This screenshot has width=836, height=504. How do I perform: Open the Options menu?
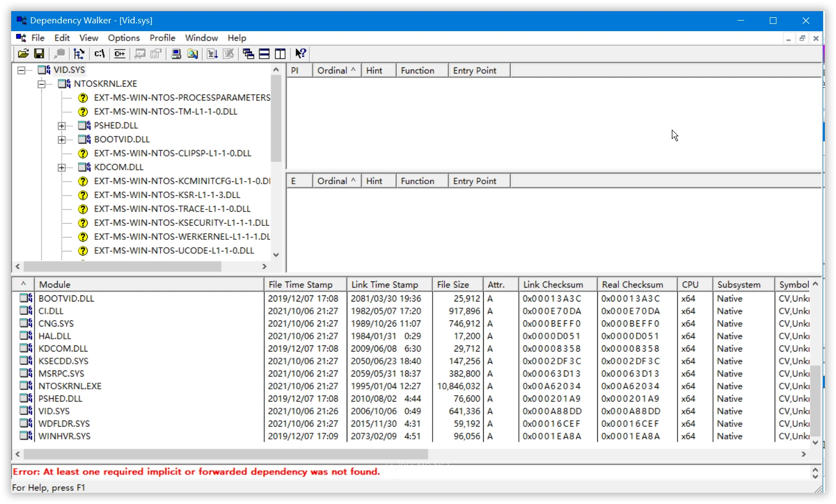[124, 38]
